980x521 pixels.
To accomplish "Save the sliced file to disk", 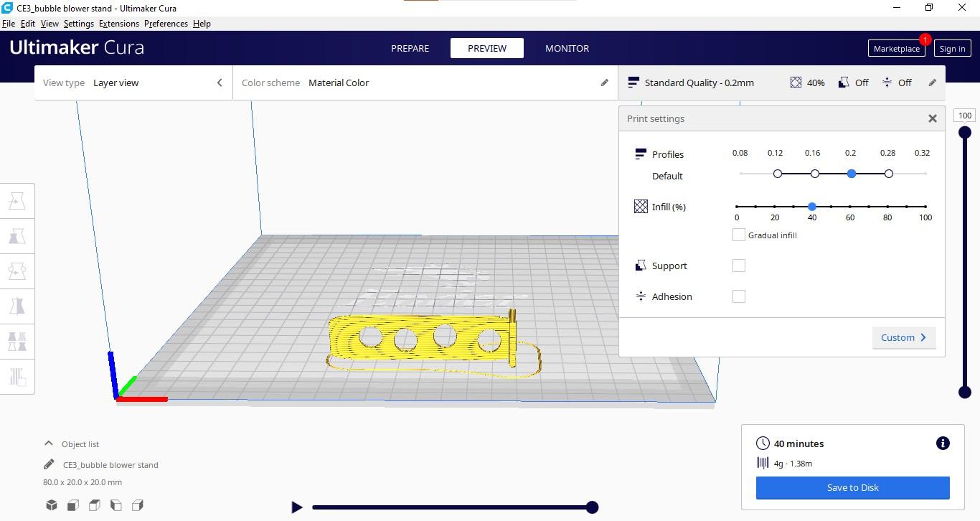I will tap(852, 487).
